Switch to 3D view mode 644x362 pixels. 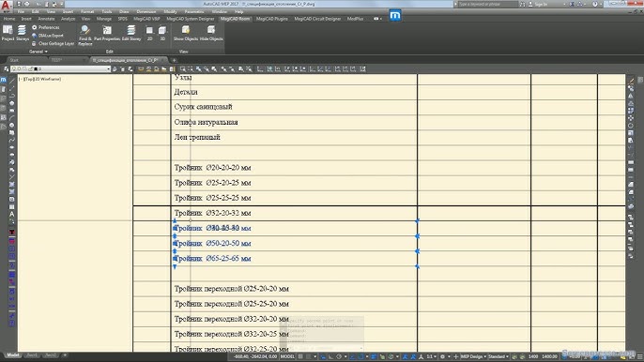point(162,33)
